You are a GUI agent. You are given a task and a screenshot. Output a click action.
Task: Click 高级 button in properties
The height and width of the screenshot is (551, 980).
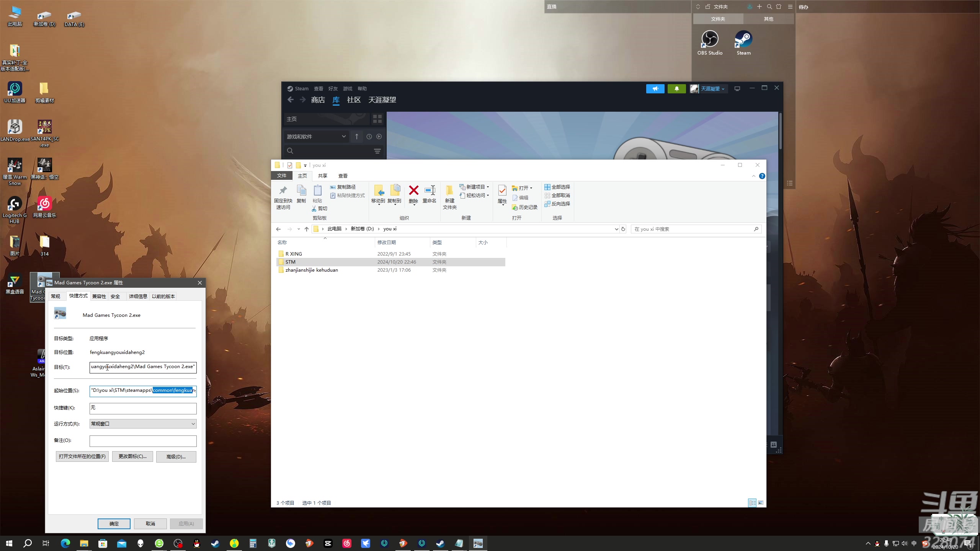click(x=176, y=456)
